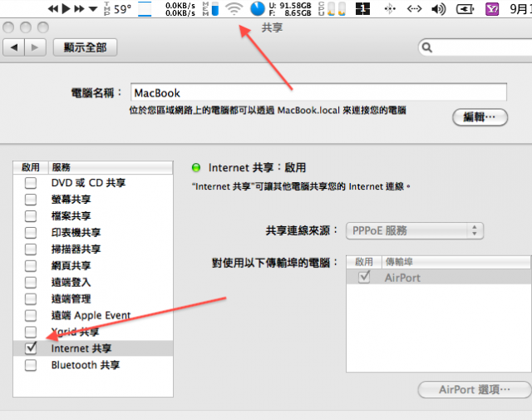Toggle the AirPort port checkbox
This screenshot has width=532, height=420.
click(x=364, y=278)
